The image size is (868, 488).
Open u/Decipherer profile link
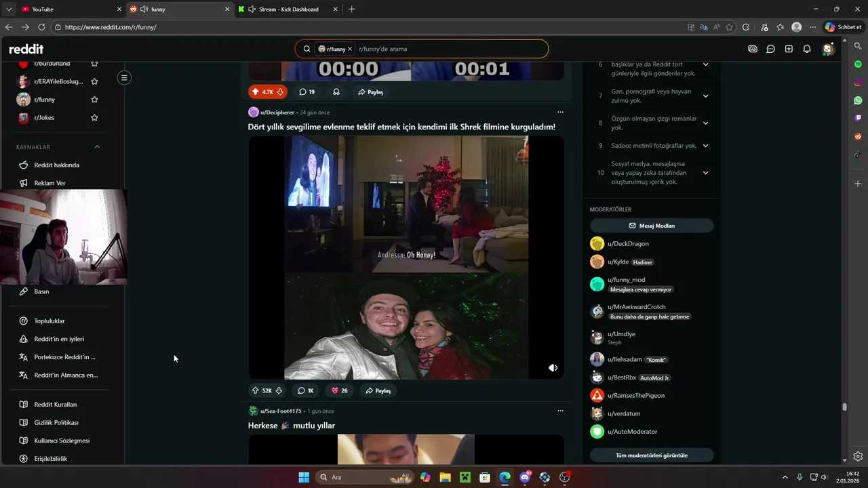pos(277,113)
